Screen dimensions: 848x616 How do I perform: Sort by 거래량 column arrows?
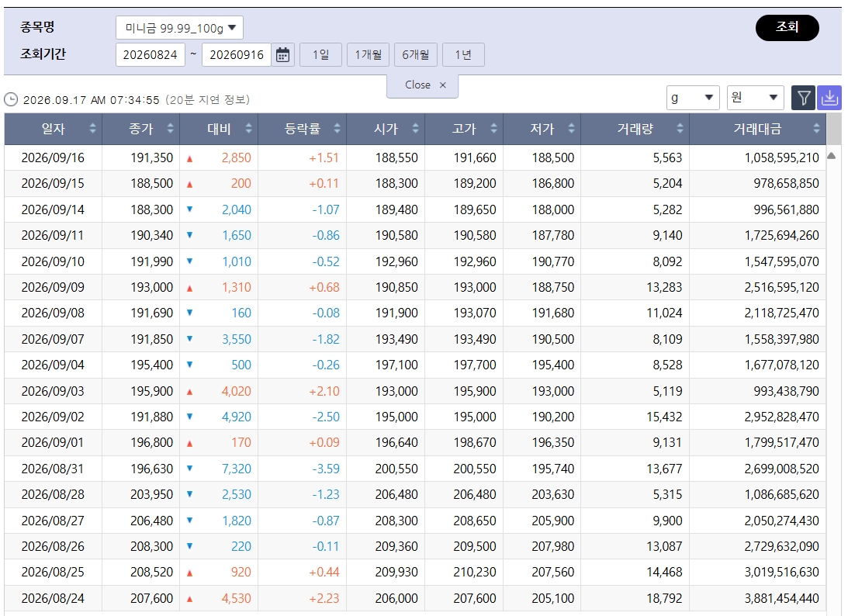click(680, 129)
